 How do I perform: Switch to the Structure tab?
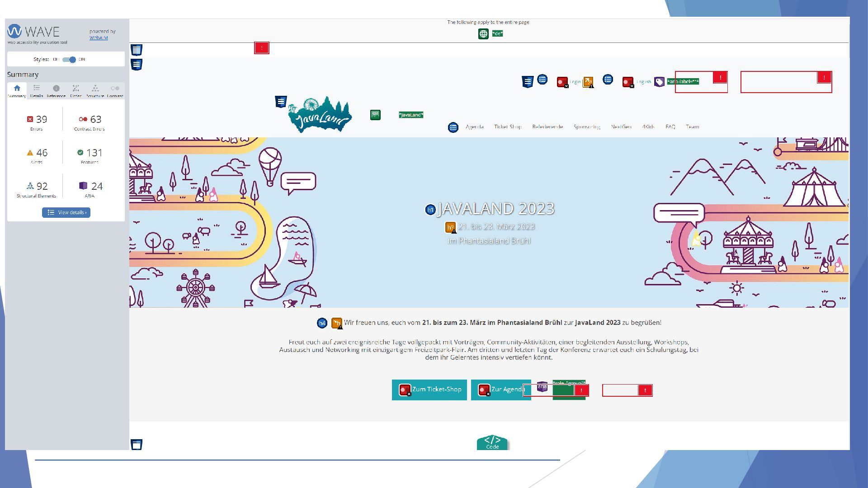95,91
